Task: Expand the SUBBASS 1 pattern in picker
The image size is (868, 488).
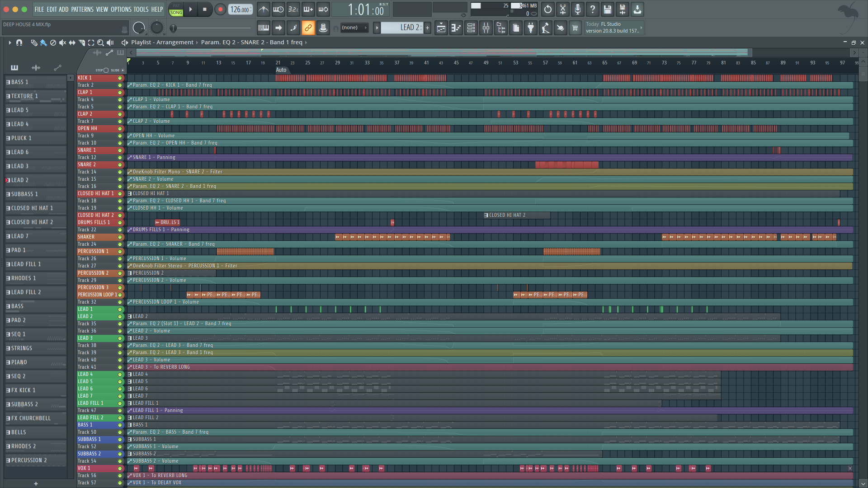Action: pos(8,194)
